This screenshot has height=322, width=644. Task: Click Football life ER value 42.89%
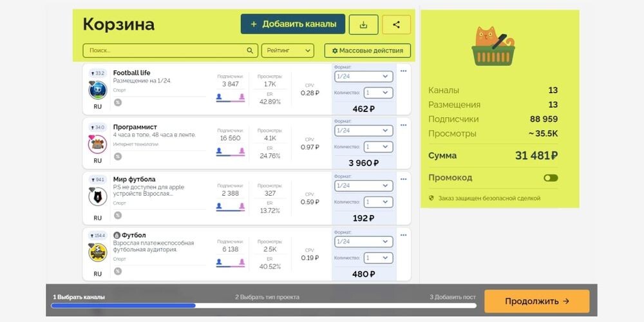pyautogui.click(x=270, y=102)
